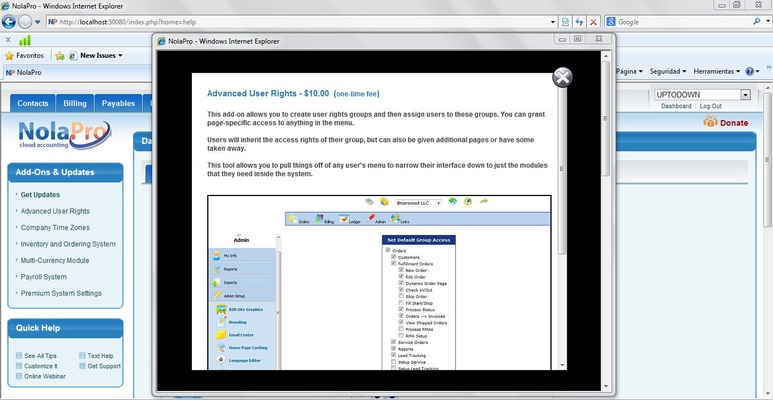Close the lightbox with the round X
This screenshot has width=773, height=400.
click(562, 77)
